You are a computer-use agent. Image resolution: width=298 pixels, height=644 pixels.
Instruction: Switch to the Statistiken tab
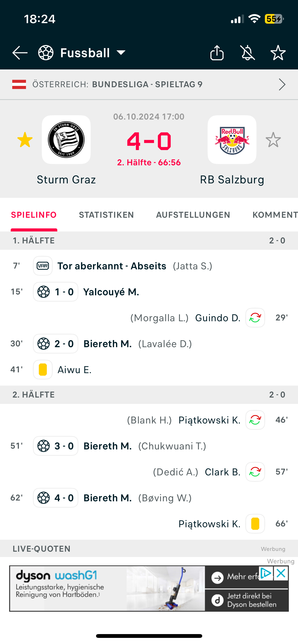[106, 215]
